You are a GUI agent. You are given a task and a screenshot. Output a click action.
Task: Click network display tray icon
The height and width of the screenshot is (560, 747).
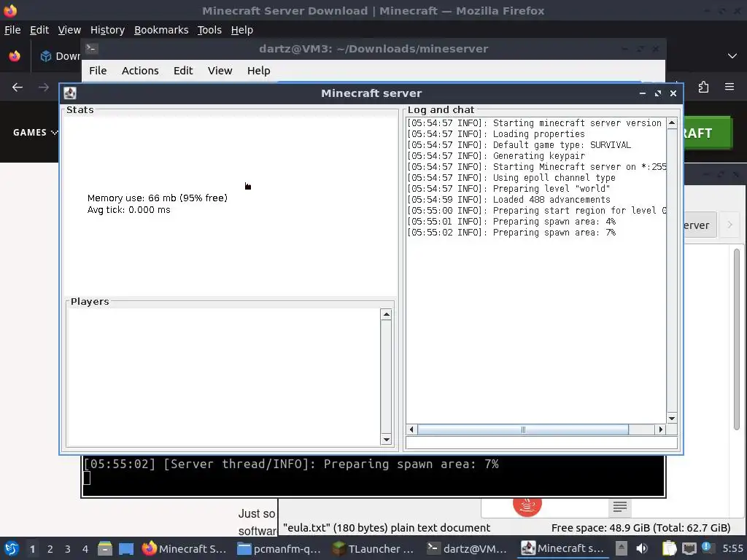689,548
